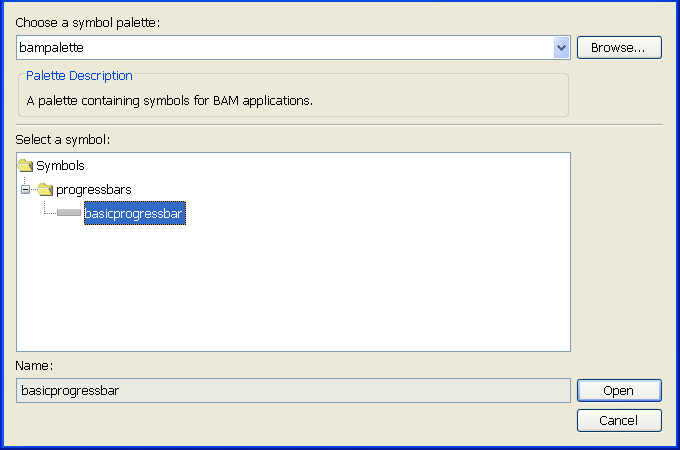Screen dimensions: 680x450
Task: Click the gray basicprogressbar symbol icon
Action: [x=69, y=212]
